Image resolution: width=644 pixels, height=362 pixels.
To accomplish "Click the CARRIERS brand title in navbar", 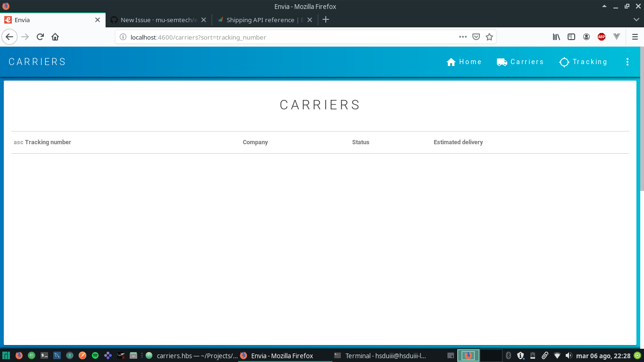I will (37, 62).
